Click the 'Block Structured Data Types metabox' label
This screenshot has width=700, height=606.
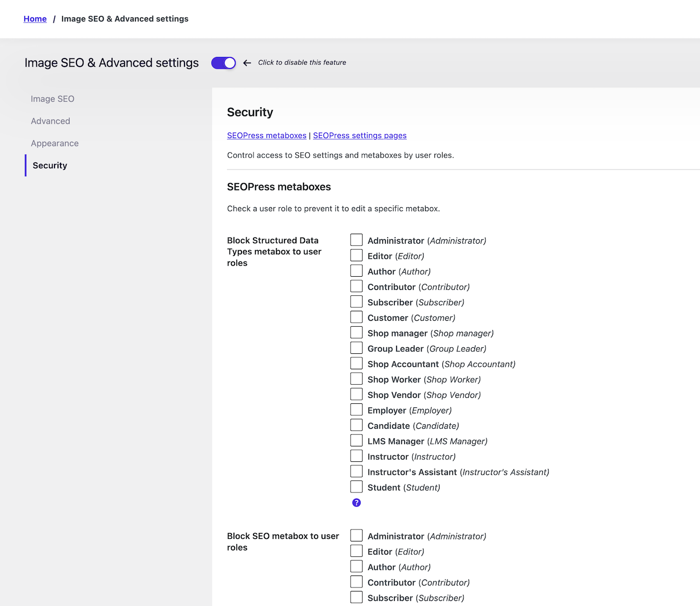(x=274, y=252)
